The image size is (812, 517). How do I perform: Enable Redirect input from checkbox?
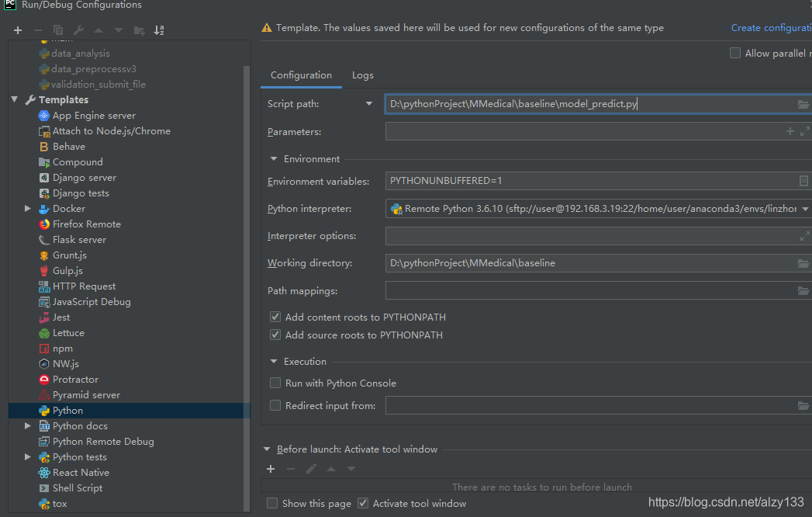(275, 405)
